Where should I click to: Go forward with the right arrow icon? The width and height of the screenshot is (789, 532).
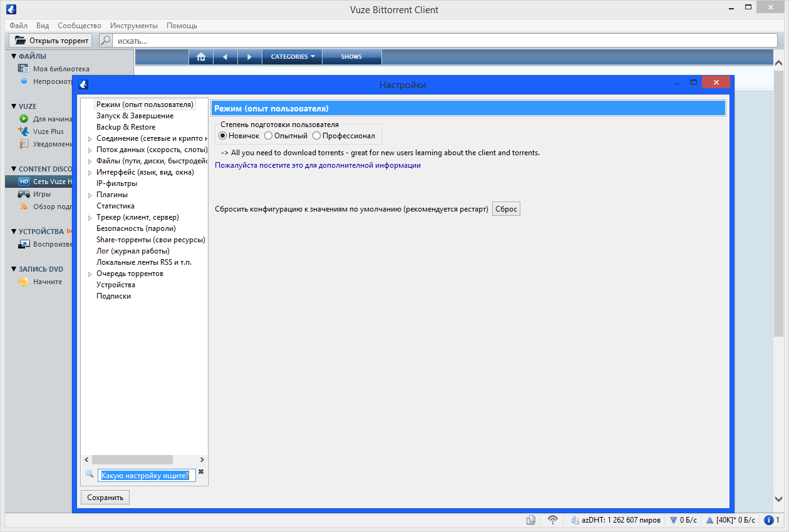coord(249,56)
